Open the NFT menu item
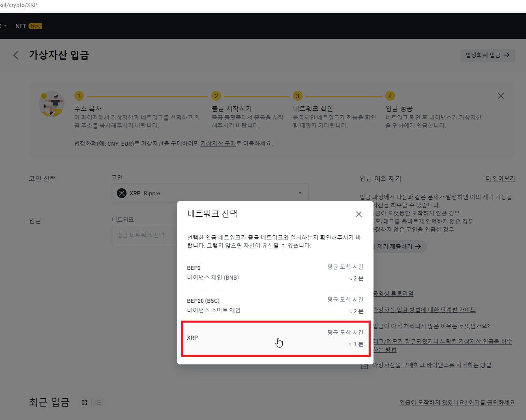526x420 pixels. [x=21, y=26]
